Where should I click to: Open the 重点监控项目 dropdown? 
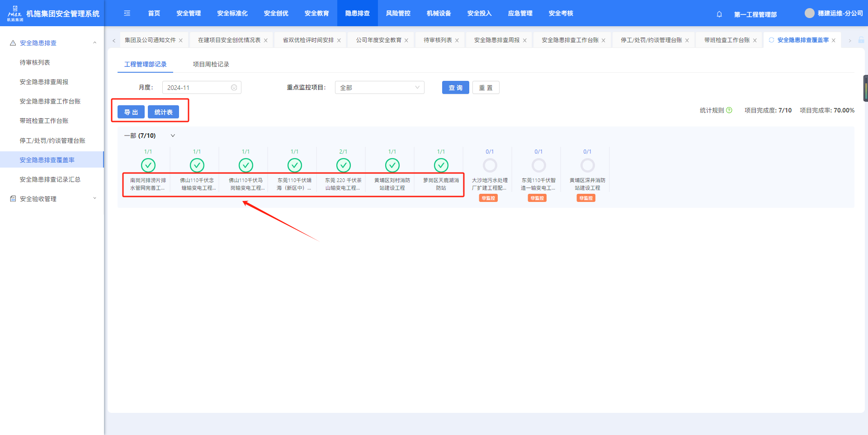point(379,88)
